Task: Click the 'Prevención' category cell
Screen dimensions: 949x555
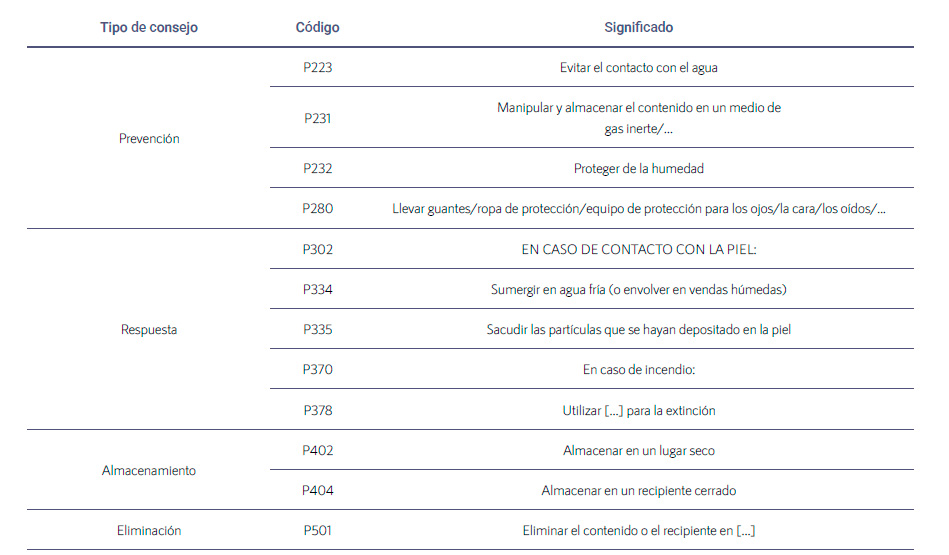Action: click(149, 139)
